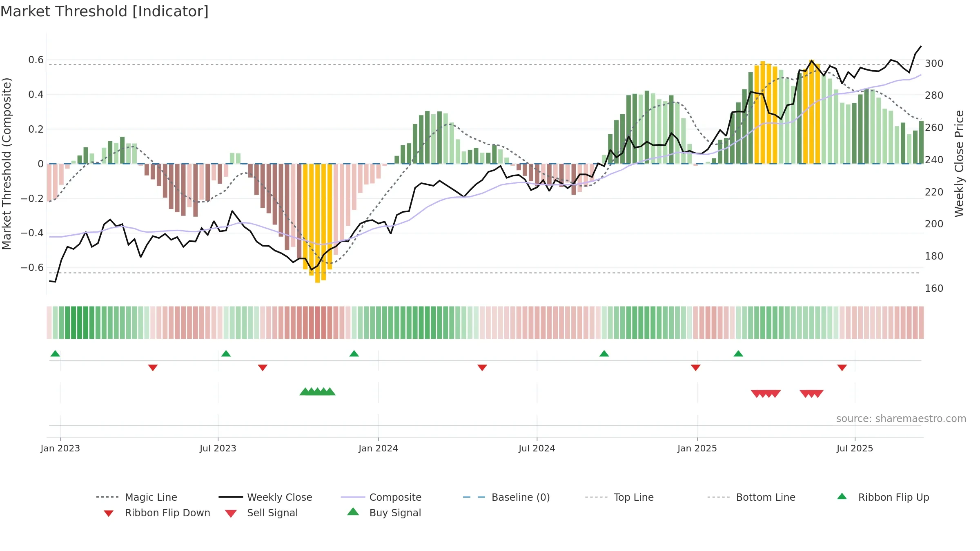Click the Jan 2023 x-axis label

click(x=60, y=449)
